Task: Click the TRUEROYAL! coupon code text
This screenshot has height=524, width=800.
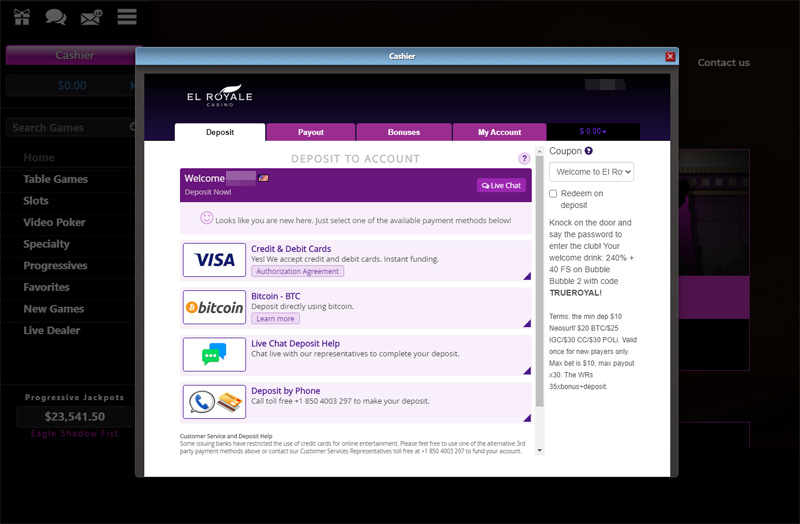Action: (576, 293)
